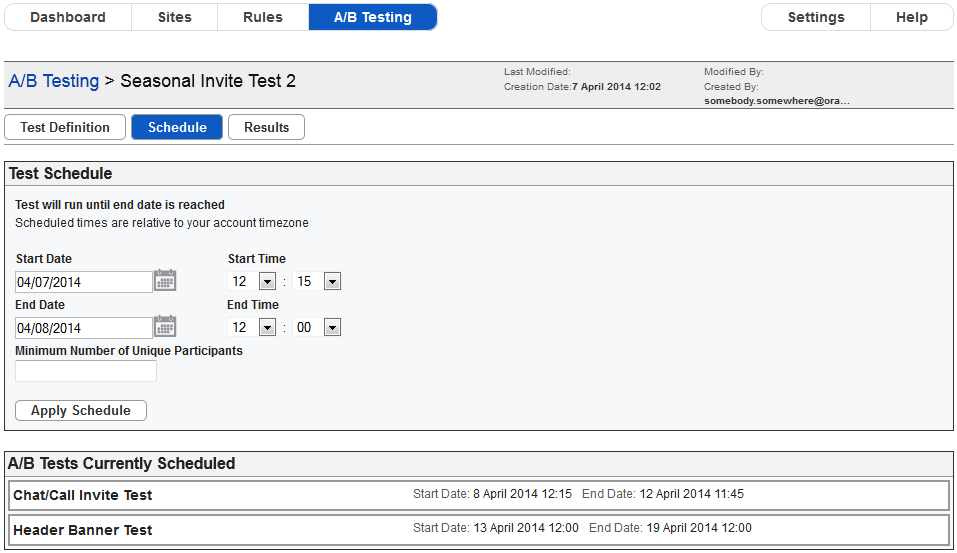Screen dimensions: 957x553
Task: Click 'End Date: 19 April 2014 12:00' text
Action: tap(670, 528)
